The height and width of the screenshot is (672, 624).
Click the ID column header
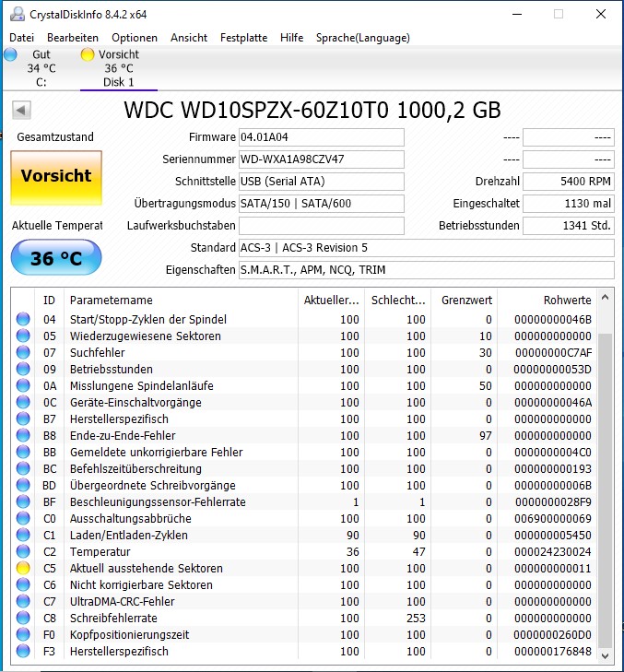(x=49, y=300)
